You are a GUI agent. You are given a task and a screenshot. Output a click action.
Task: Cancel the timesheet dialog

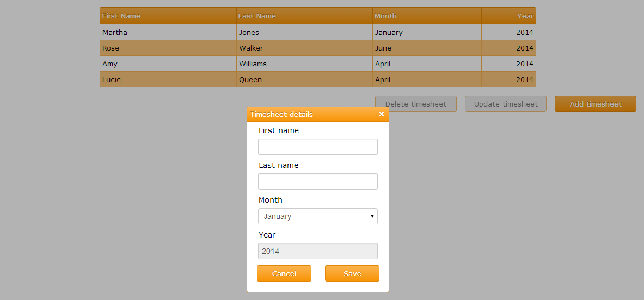click(x=284, y=273)
